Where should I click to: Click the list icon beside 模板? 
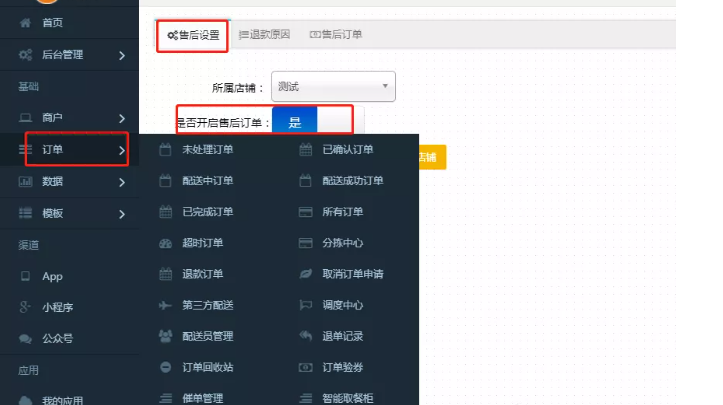[25, 213]
